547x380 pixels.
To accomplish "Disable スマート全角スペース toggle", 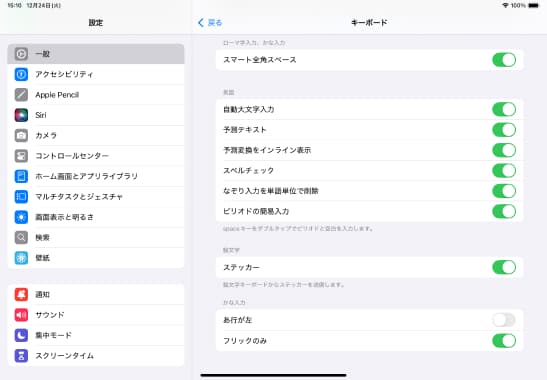I will pos(504,60).
